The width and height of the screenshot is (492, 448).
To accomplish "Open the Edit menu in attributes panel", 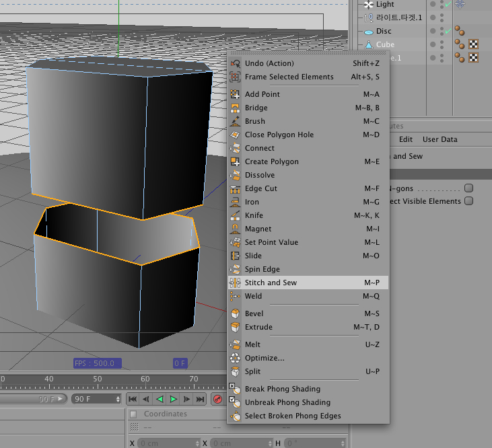I will [405, 139].
